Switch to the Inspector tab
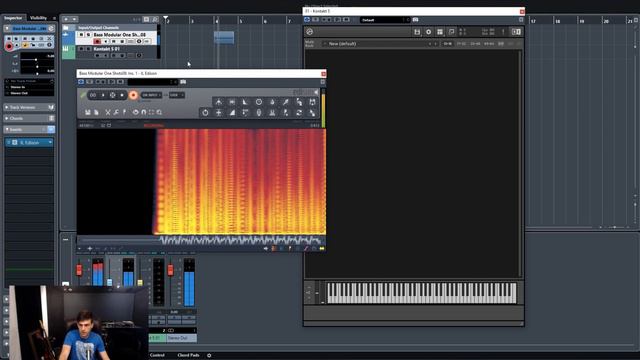Image resolution: width=640 pixels, height=360 pixels. pyautogui.click(x=13, y=18)
